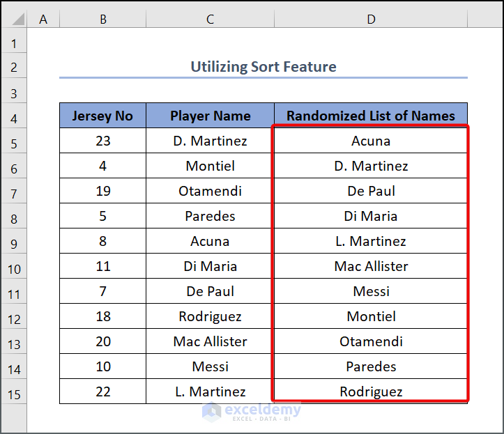Screen dimensions: 504x434
Task: Select column B header
Action: pos(102,20)
